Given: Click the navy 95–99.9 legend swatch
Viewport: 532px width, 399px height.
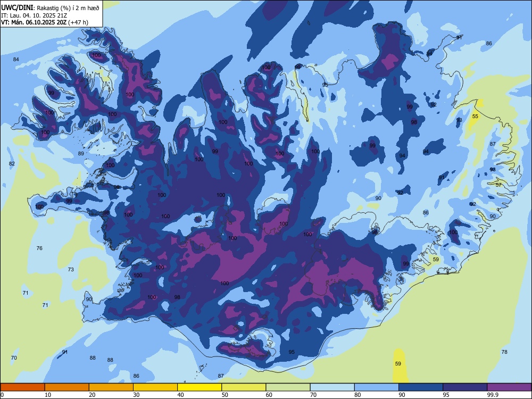Looking at the screenshot, I should 465,387.
